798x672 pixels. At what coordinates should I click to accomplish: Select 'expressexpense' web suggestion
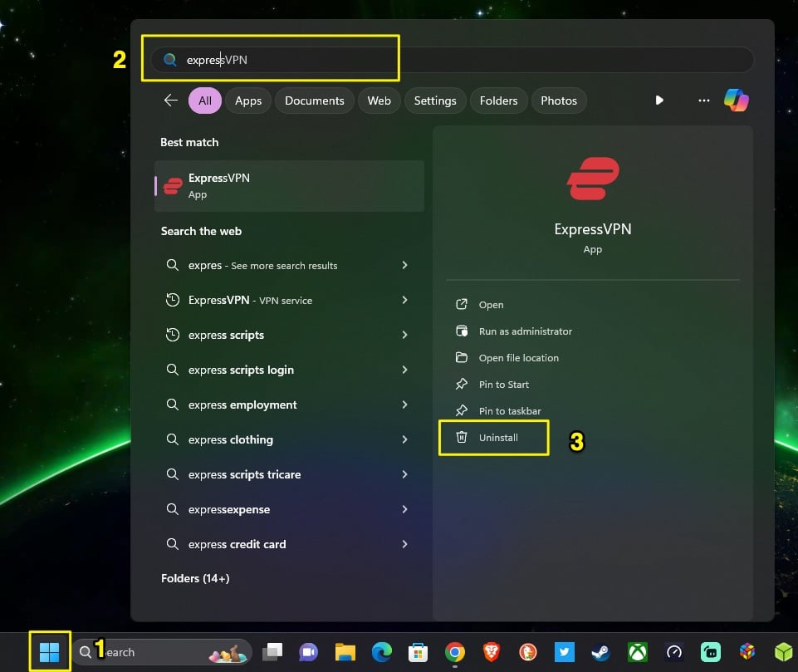pyautogui.click(x=289, y=509)
